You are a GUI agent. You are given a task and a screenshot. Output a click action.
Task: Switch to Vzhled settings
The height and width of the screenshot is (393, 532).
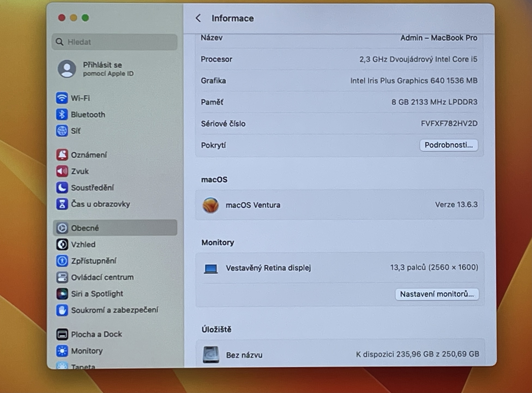(x=83, y=244)
